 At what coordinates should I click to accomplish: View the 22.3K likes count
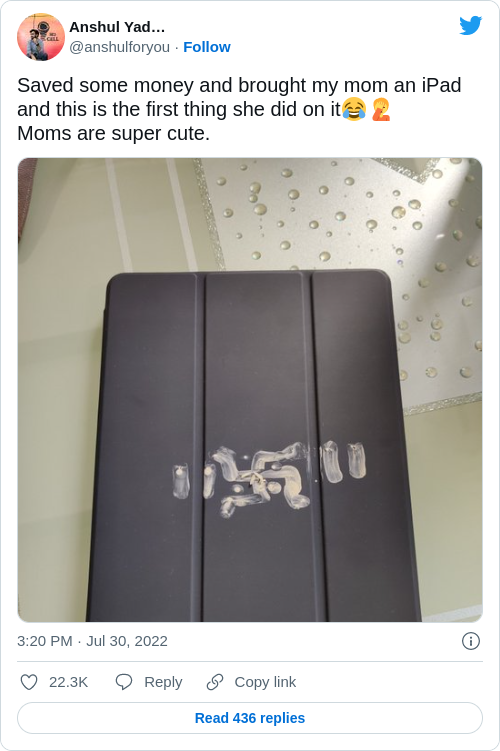pos(68,682)
